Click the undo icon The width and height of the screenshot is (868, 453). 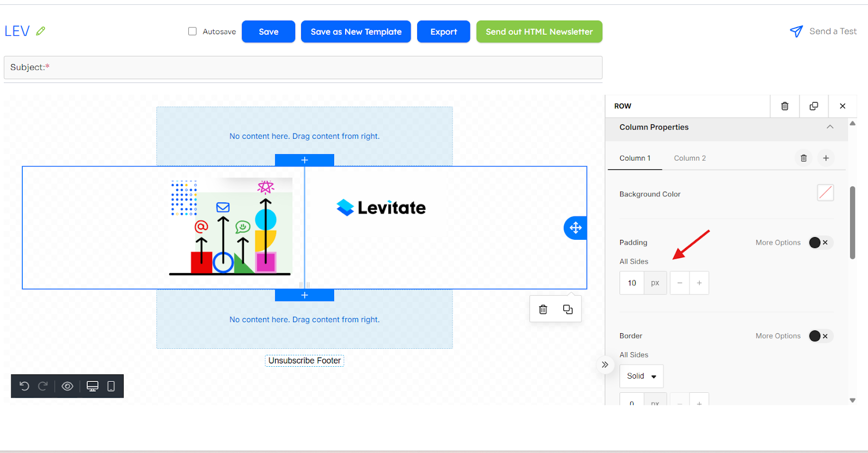coord(24,386)
